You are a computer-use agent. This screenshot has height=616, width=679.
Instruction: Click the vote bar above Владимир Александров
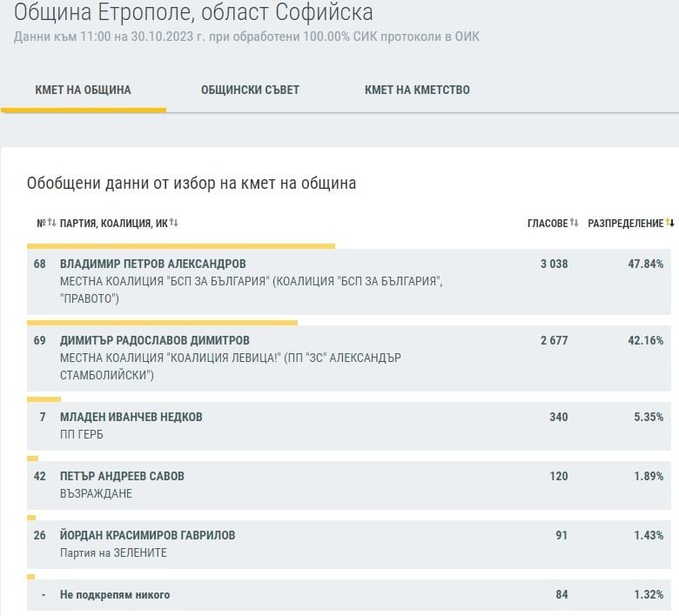click(181, 246)
